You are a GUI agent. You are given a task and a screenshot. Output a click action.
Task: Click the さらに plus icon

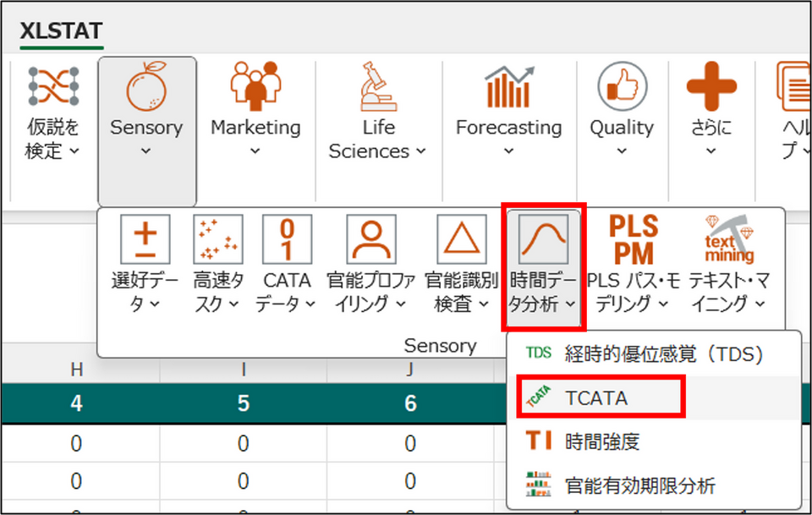[711, 86]
